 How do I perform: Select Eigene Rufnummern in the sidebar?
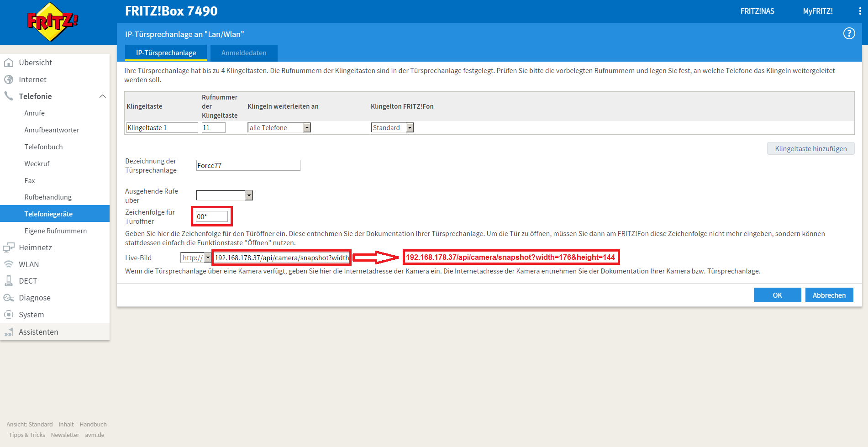coord(55,231)
